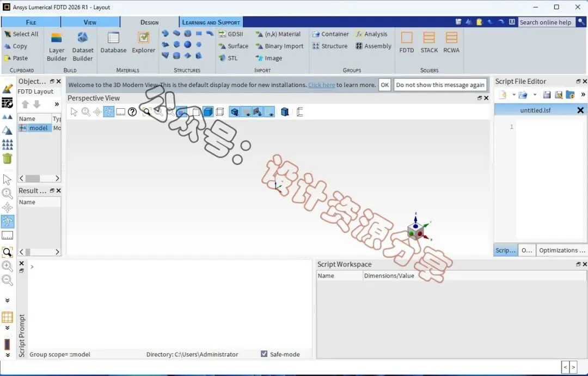Click Select All in Clipboard
Screen dimensions: 588x376
[x=21, y=34]
